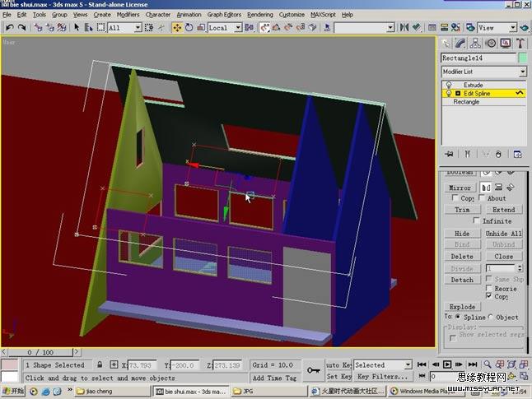Click the Set Keys key icon

point(314,370)
